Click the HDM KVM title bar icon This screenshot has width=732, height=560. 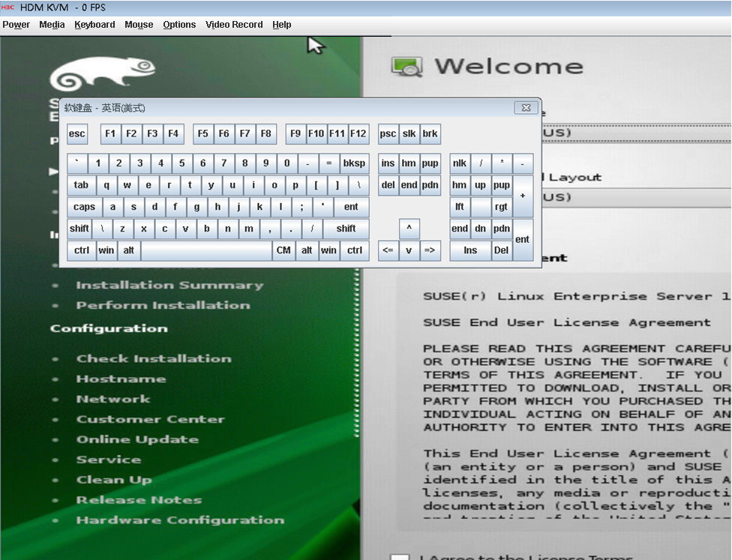point(8,7)
